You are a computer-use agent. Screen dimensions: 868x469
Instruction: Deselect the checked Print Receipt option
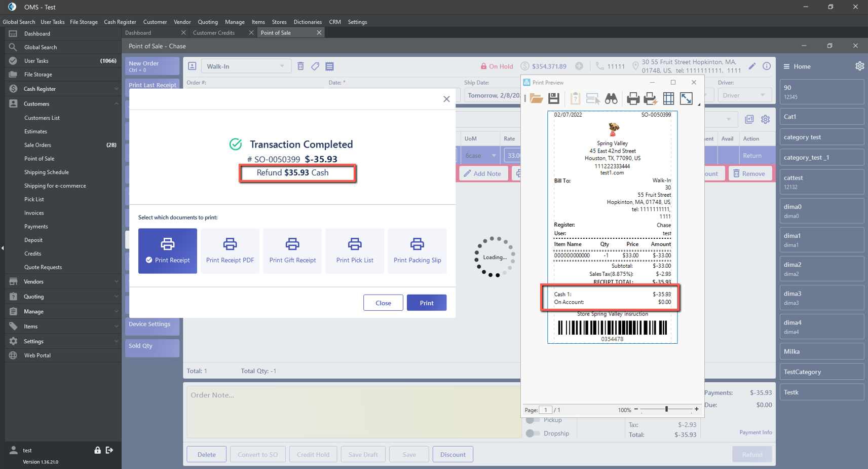point(168,250)
